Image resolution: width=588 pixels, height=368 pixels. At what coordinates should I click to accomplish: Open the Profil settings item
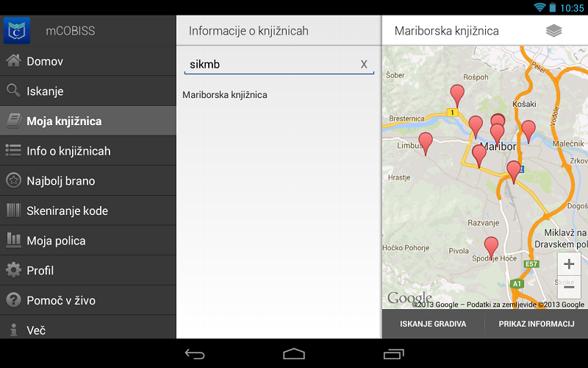tap(88, 270)
